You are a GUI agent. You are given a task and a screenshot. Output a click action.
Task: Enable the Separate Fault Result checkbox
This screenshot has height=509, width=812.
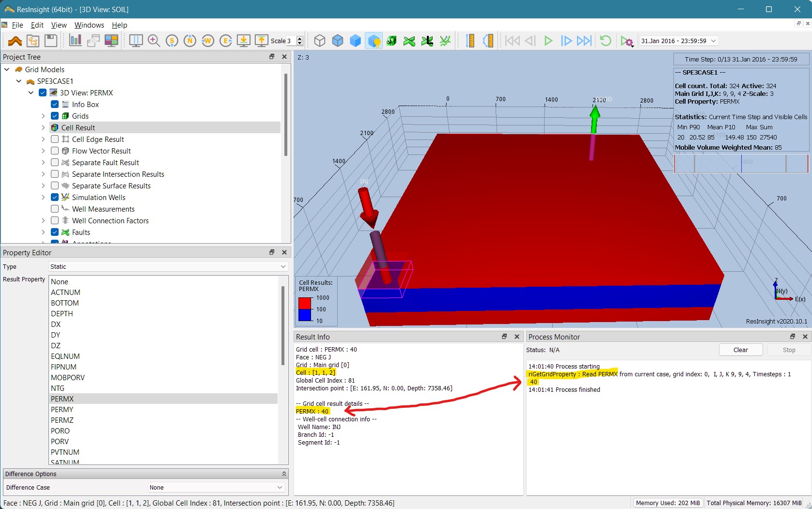pyautogui.click(x=55, y=162)
